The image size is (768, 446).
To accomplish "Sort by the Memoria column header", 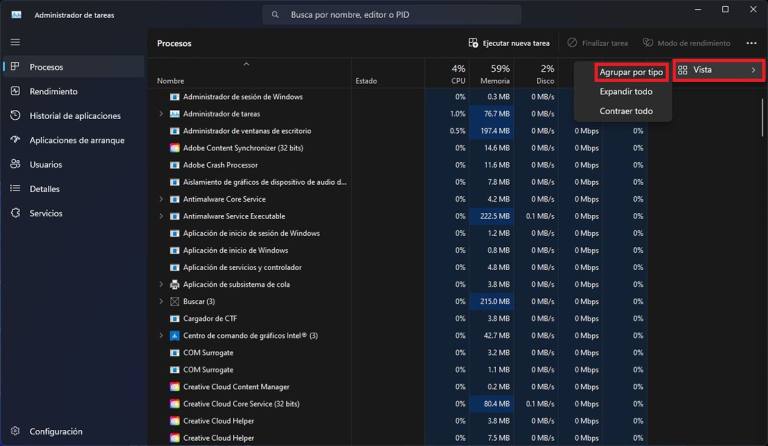I will pyautogui.click(x=492, y=74).
